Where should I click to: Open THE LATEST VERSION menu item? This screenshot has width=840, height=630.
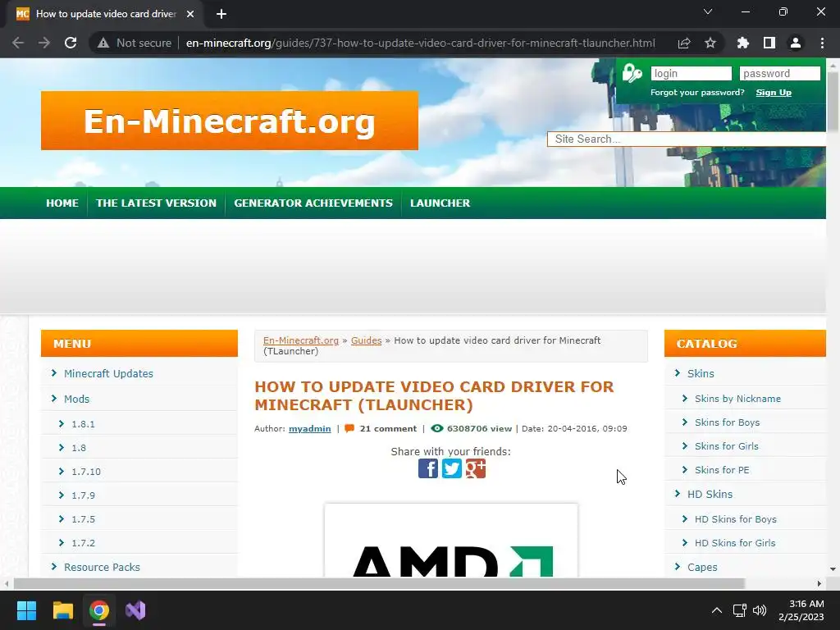click(x=156, y=203)
